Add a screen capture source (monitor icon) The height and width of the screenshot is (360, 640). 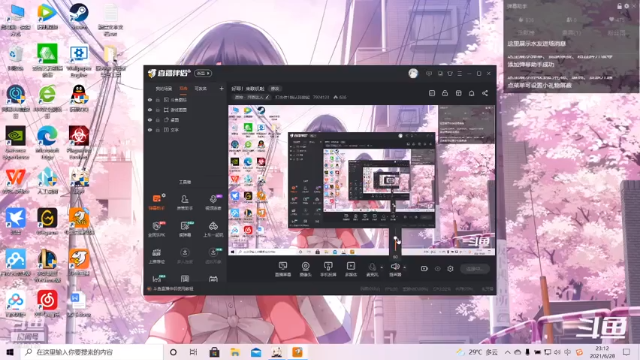283,269
